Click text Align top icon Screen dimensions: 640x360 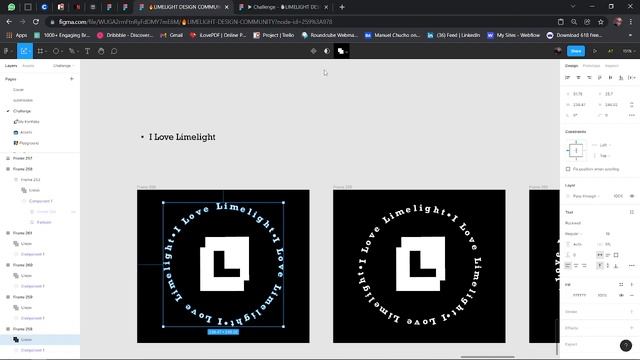[x=600, y=266]
